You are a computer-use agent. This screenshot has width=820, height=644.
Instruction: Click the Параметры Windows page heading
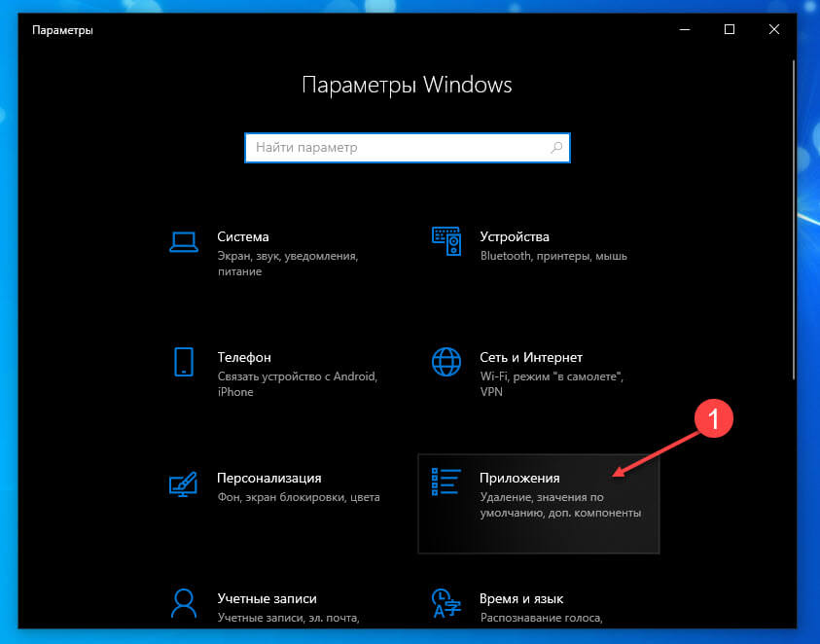[407, 85]
